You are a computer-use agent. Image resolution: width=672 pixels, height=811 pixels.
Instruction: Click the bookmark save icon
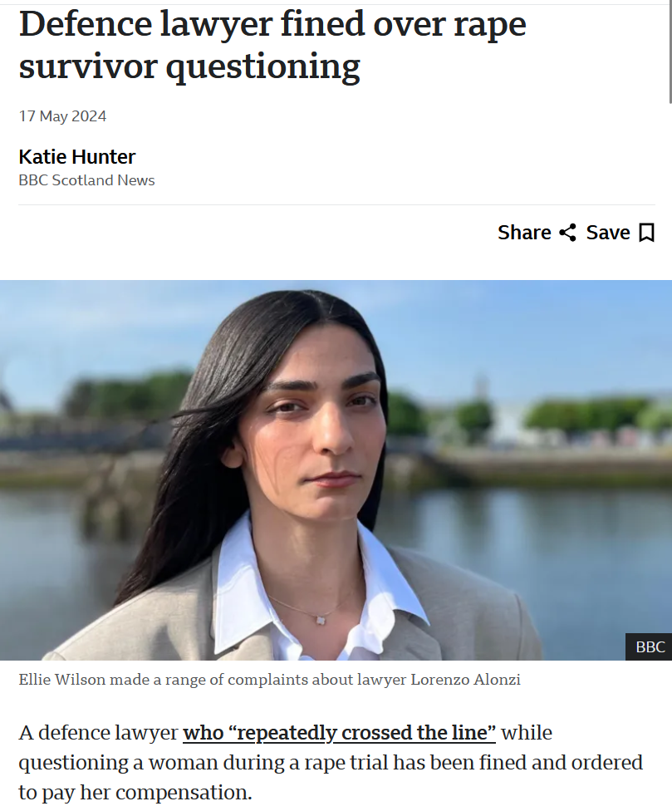point(647,233)
